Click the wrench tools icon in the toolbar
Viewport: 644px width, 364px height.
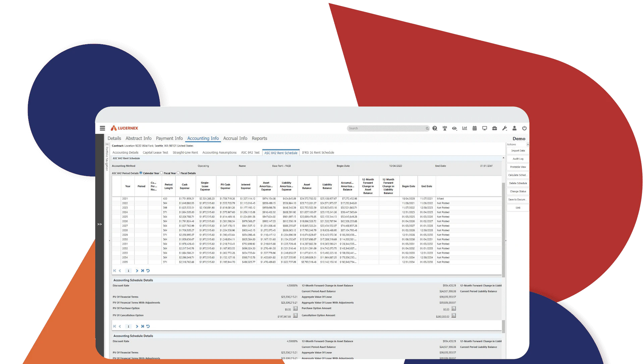click(504, 128)
